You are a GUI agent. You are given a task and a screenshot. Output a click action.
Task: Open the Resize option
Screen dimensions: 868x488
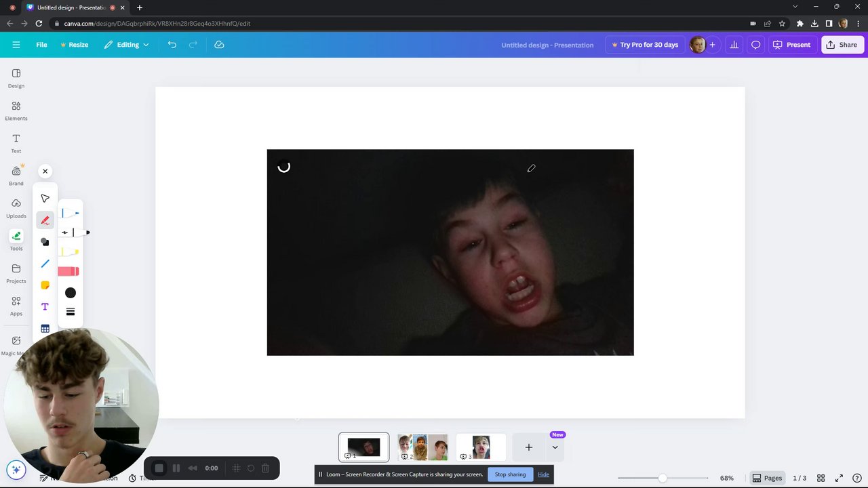tap(75, 45)
